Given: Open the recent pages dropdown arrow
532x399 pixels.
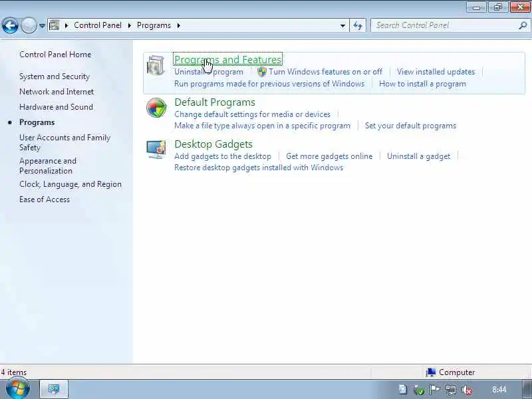Looking at the screenshot, I should (x=42, y=25).
